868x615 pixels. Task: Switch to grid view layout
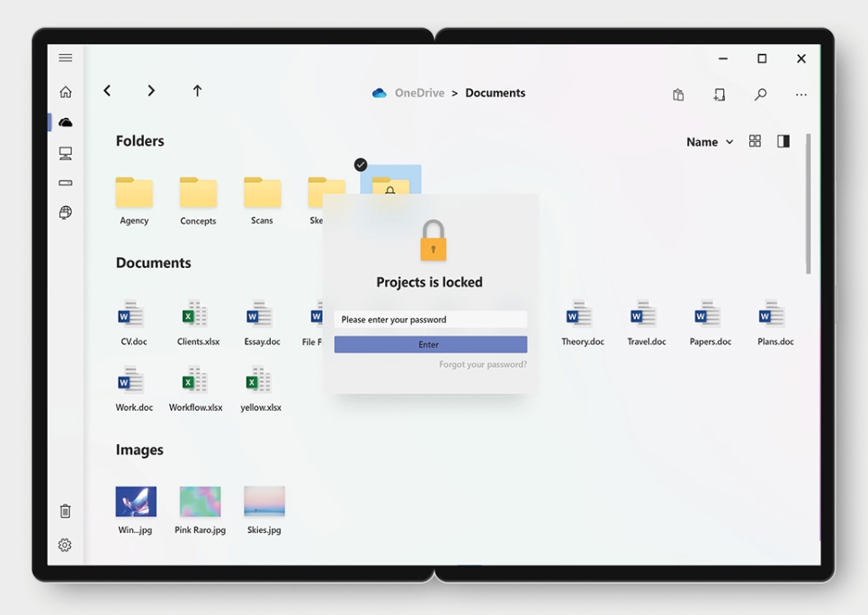[755, 141]
